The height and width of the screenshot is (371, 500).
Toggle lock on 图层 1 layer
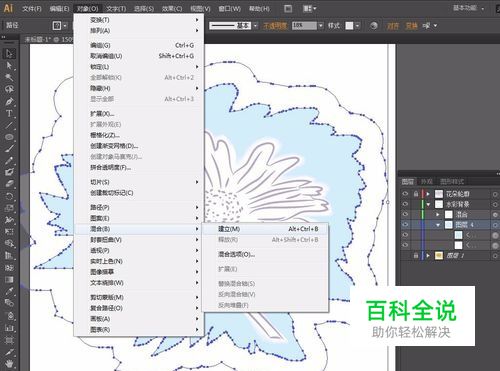point(416,256)
